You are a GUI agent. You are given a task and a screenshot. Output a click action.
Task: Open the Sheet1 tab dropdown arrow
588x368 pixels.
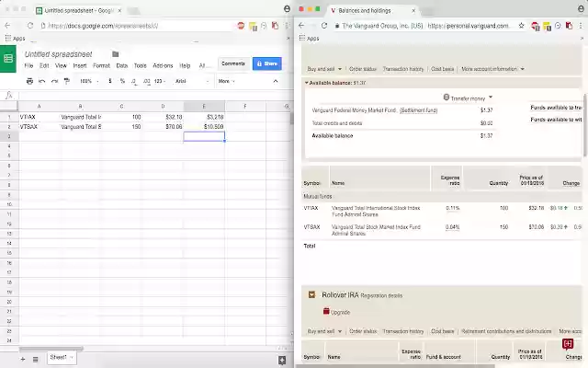coord(72,357)
